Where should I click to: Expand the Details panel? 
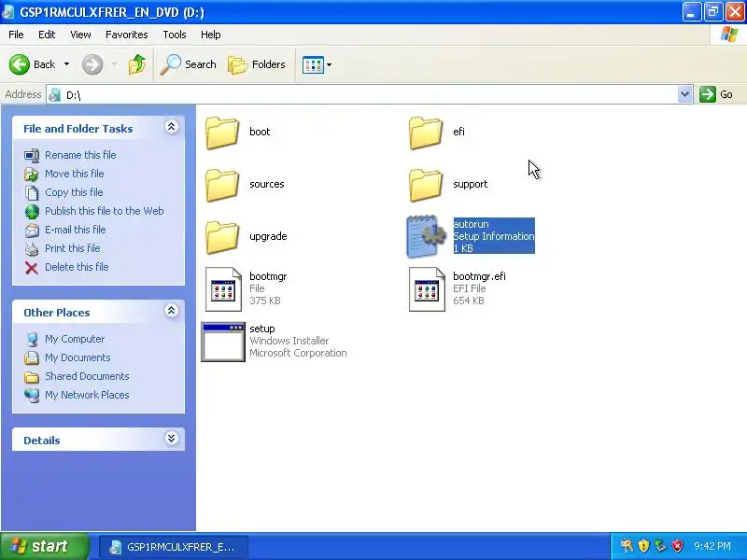172,438
